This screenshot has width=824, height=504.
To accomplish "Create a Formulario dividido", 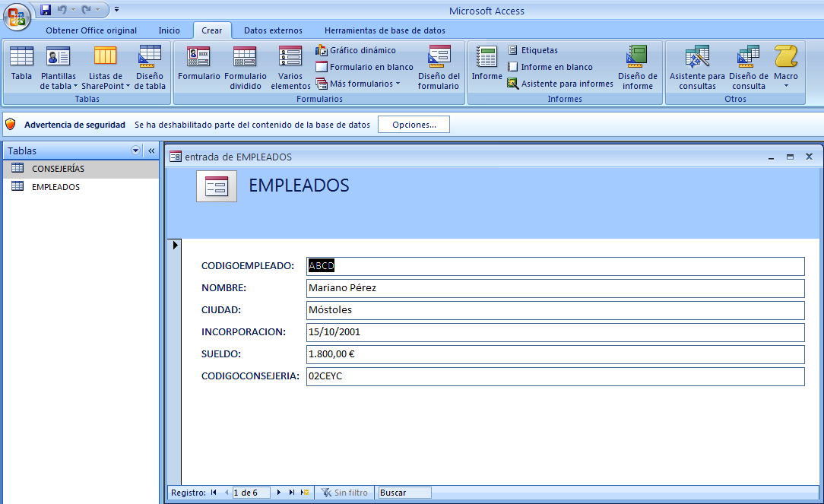I will pyautogui.click(x=245, y=66).
